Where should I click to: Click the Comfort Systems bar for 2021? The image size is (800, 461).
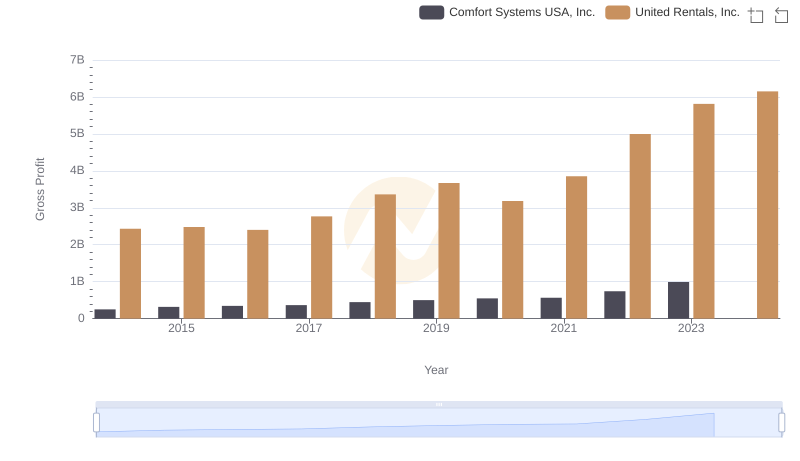click(551, 308)
